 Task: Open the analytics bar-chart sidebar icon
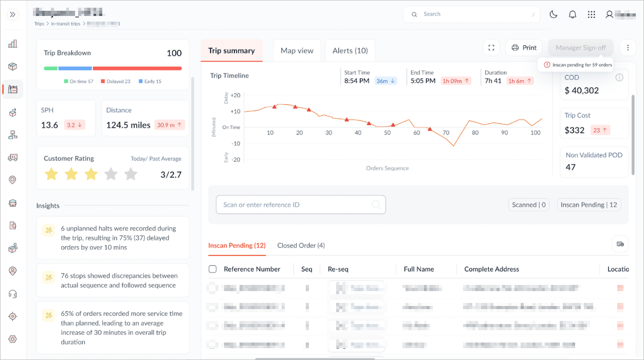[x=13, y=44]
